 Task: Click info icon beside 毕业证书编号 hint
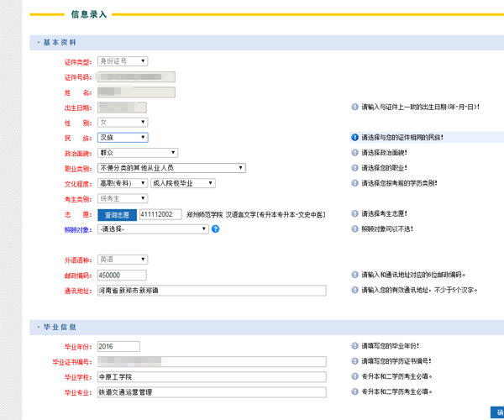pyautogui.click(x=354, y=361)
